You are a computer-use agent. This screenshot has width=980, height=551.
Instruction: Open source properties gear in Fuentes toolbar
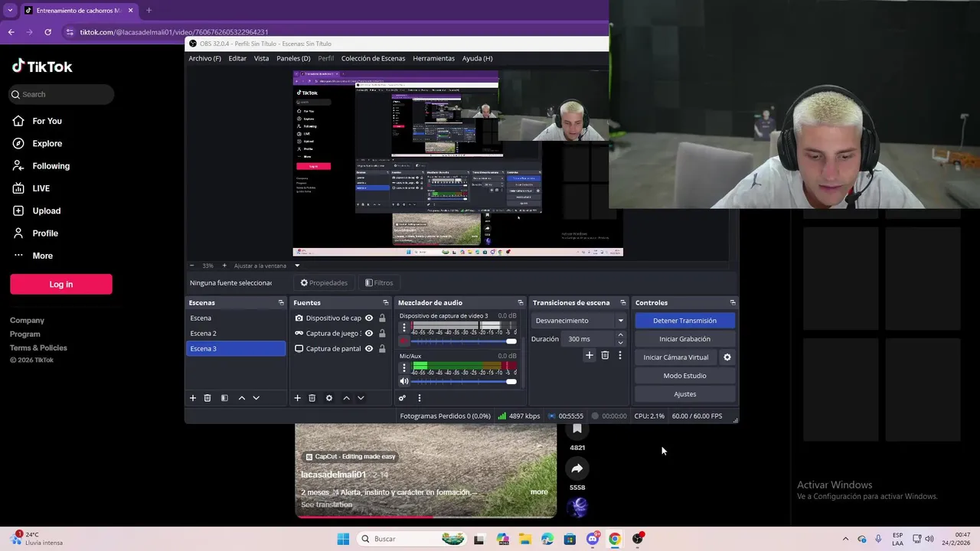coord(329,398)
